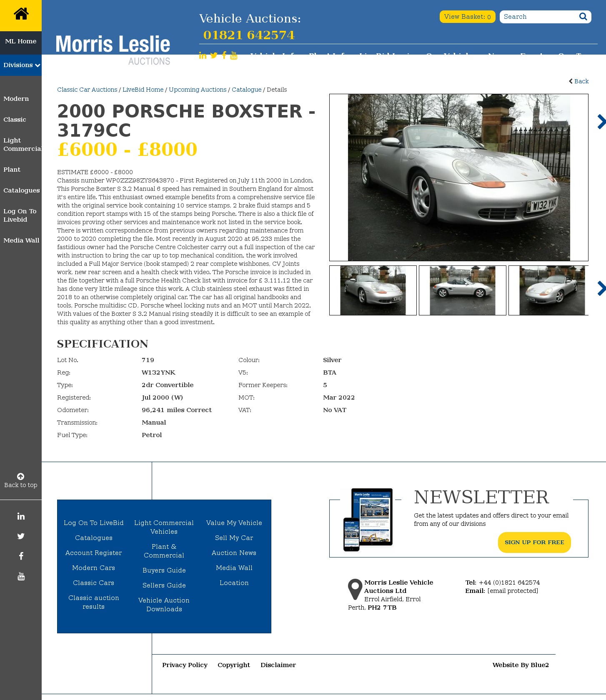This screenshot has height=700, width=606.
Task: Go to ML Home
Action: pos(21,41)
